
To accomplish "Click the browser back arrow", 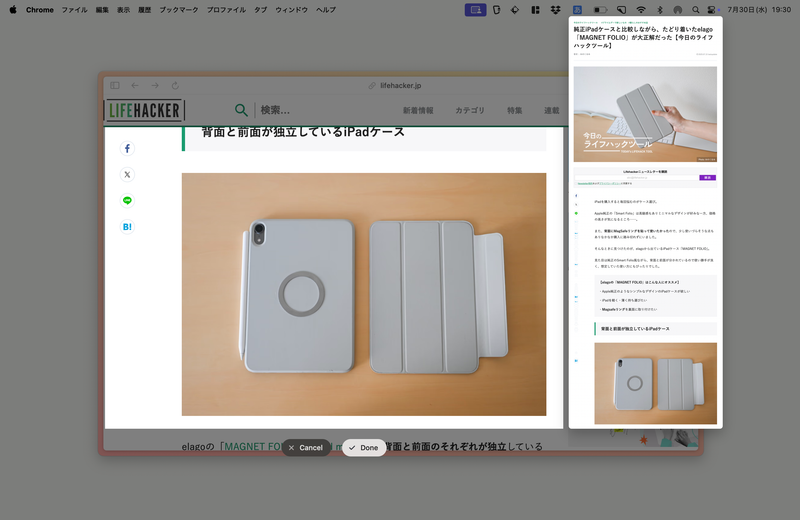I will pos(135,86).
